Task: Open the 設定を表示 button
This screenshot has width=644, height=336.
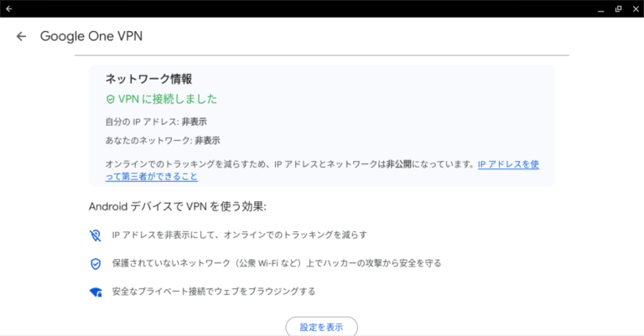Action: [x=322, y=327]
